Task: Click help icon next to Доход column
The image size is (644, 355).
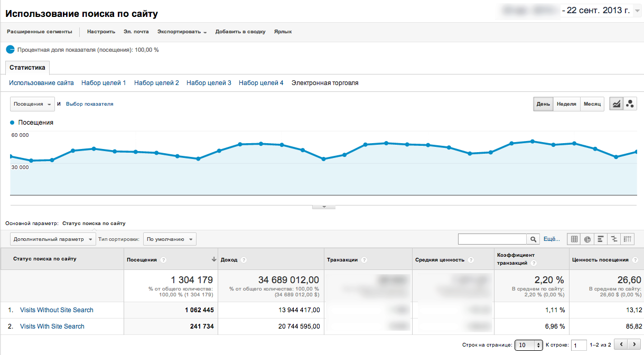Action: [242, 260]
